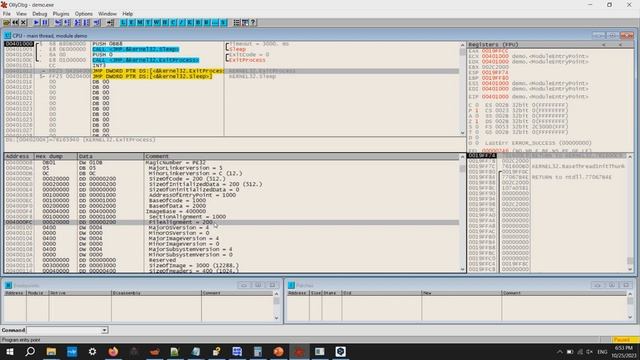Restart the program with the rewind icon
Screen dimensions: 640x360
tap(15, 22)
